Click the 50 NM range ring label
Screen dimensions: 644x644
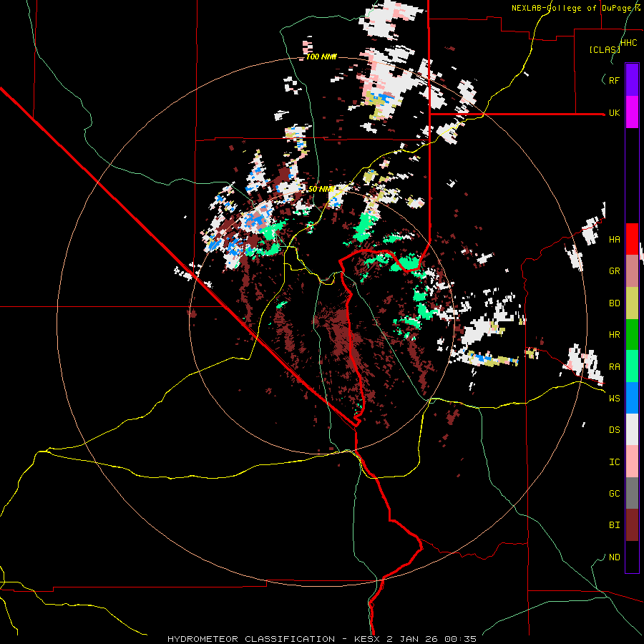(321, 190)
